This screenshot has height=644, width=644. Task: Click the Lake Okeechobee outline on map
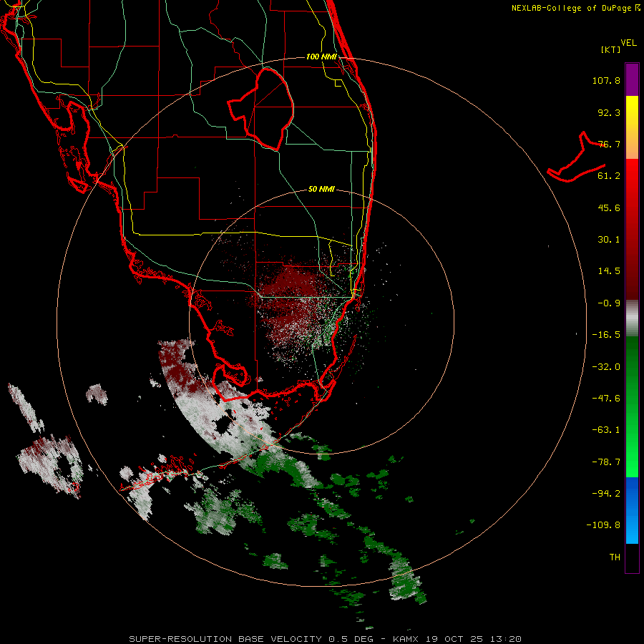261,109
